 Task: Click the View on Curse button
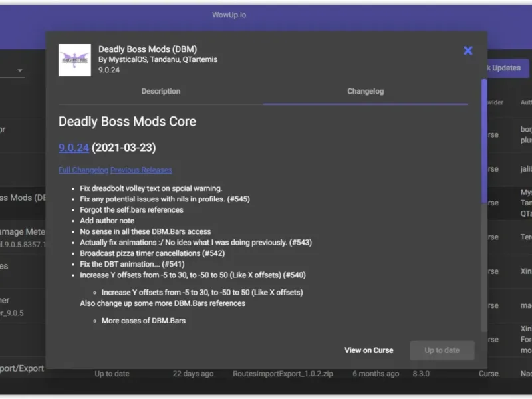(x=369, y=350)
